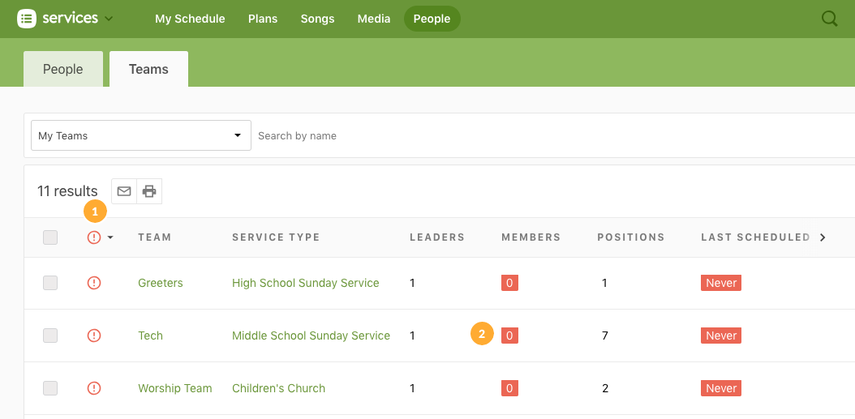Switch to the People tab
The width and height of the screenshot is (855, 419).
[63, 69]
